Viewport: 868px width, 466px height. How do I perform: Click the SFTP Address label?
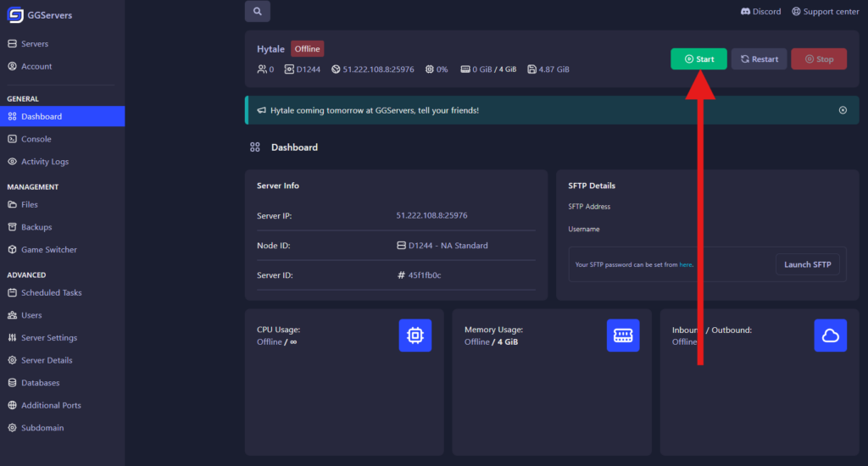(589, 207)
